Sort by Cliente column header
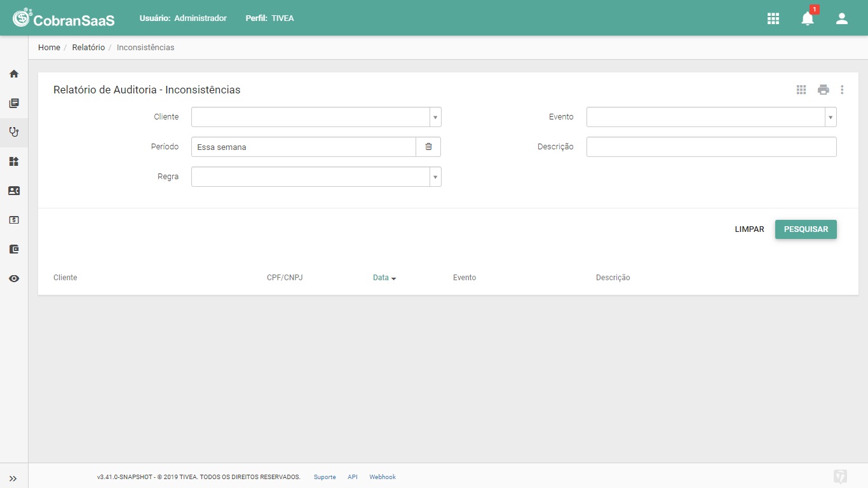The height and width of the screenshot is (488, 868). pyautogui.click(x=65, y=278)
